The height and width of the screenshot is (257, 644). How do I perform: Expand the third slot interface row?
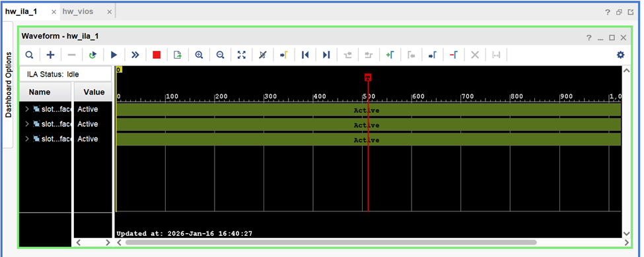27,139
